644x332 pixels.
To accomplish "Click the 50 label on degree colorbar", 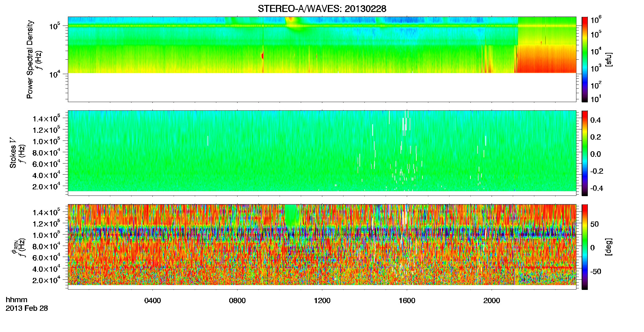I will (595, 224).
